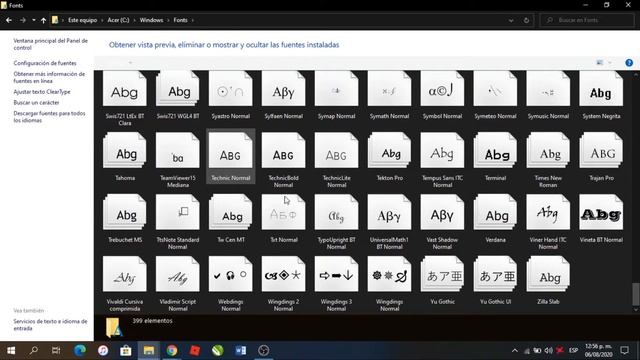Select the Vineta BT Normal font

601,219
